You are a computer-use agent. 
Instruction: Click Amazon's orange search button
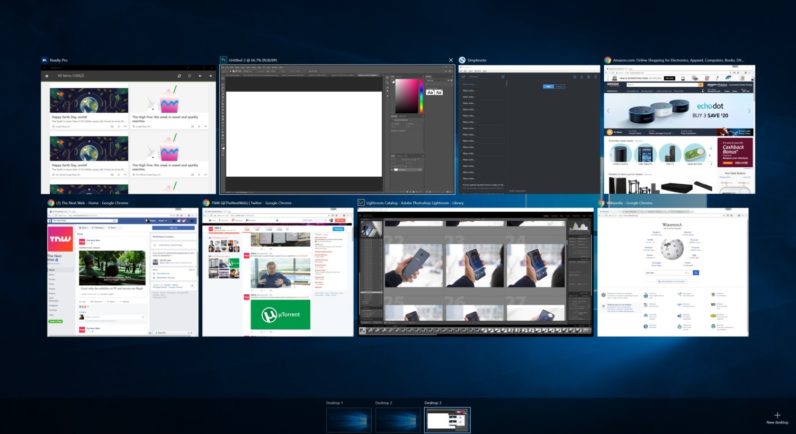[701, 85]
